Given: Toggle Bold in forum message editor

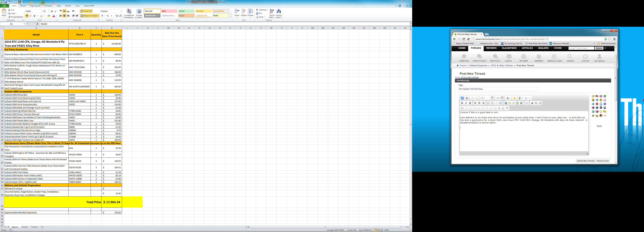Looking at the screenshot, I should point(462,103).
